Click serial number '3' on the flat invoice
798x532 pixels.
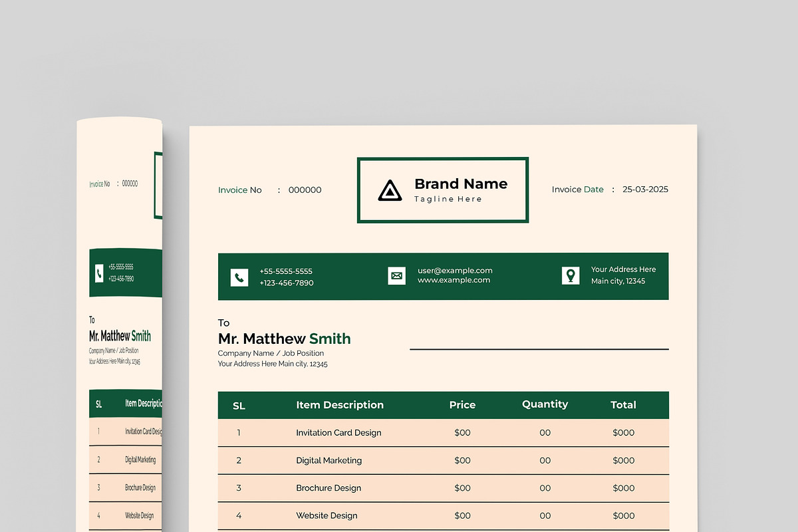(239, 488)
